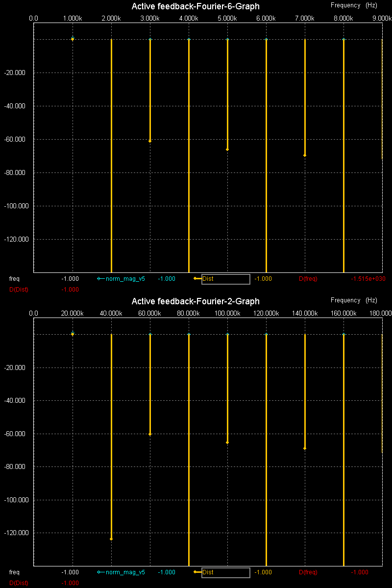Click the 5.000k harmonic endpoint in Fourier-6 graph
The height and width of the screenshot is (588, 392).
point(227,149)
